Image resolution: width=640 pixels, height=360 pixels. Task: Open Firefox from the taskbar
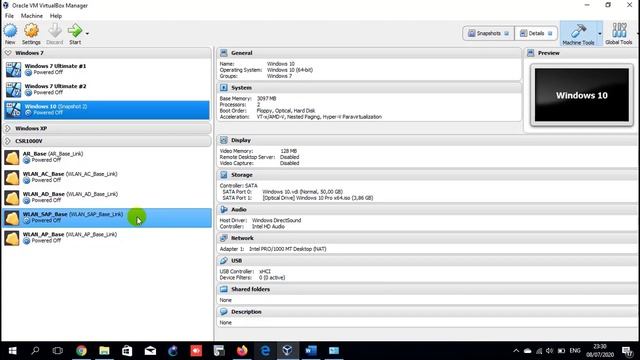click(x=242, y=351)
